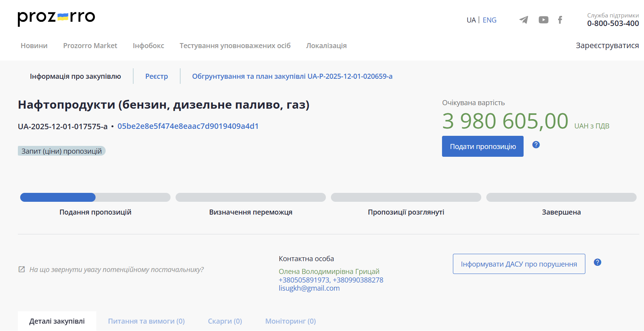Click the Подання пропозицій progress bar
Screen dimensions: 644x331
(95, 198)
